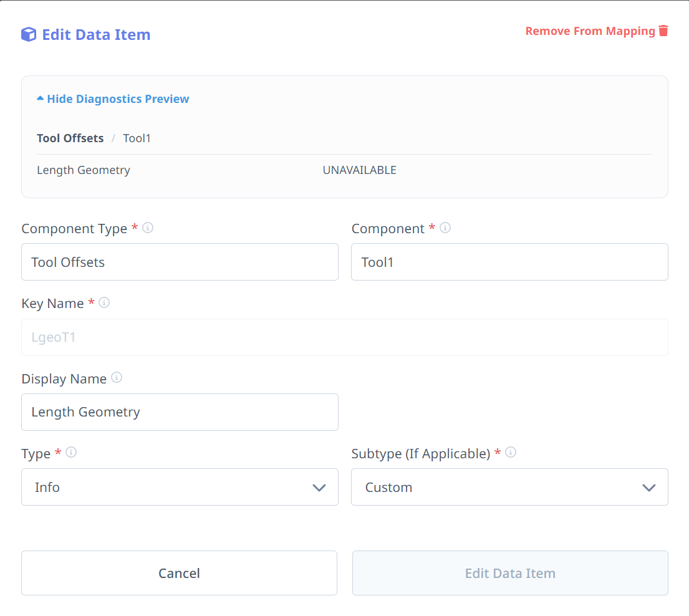Open the Subtype dropdown showing Custom
The height and width of the screenshot is (616, 689).
(x=510, y=487)
